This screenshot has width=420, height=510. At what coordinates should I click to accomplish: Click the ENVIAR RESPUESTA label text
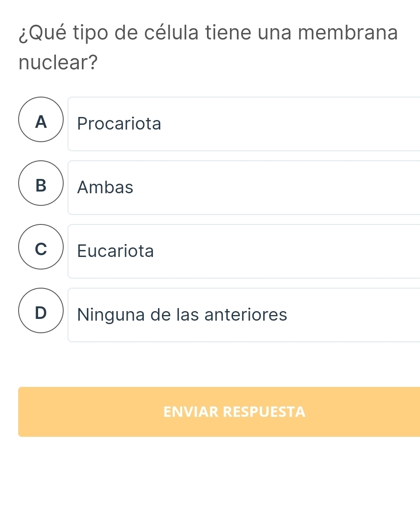click(234, 412)
